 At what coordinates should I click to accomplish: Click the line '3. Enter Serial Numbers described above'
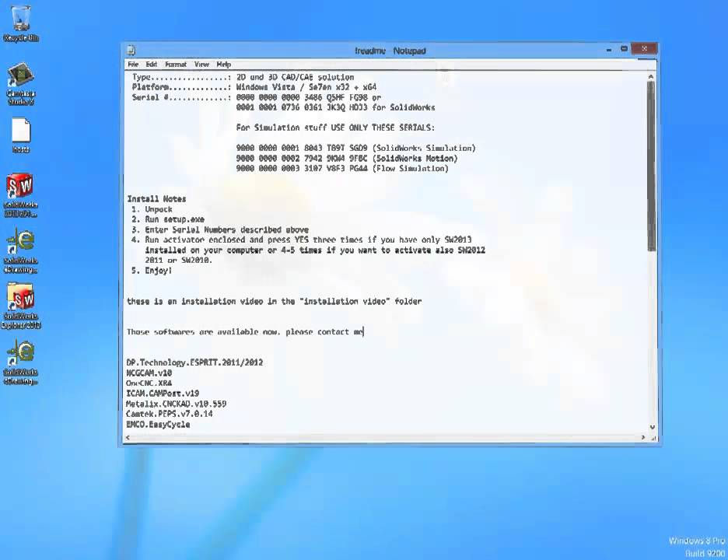tap(220, 229)
